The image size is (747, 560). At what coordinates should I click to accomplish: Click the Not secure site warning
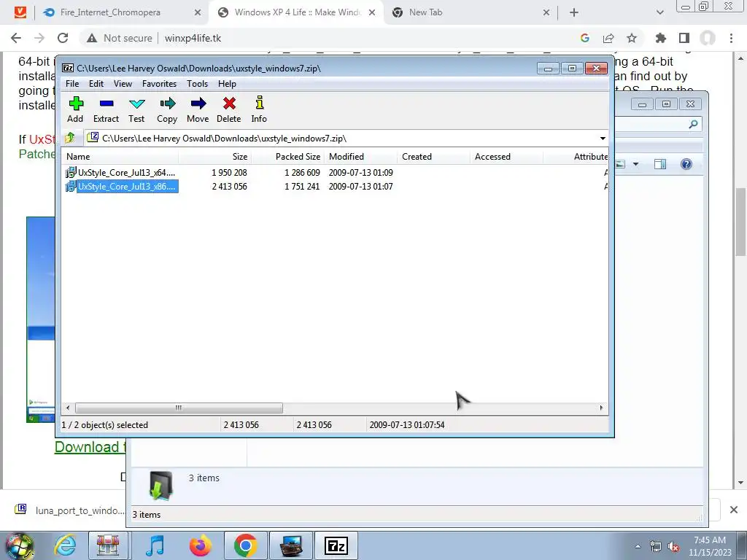[119, 38]
